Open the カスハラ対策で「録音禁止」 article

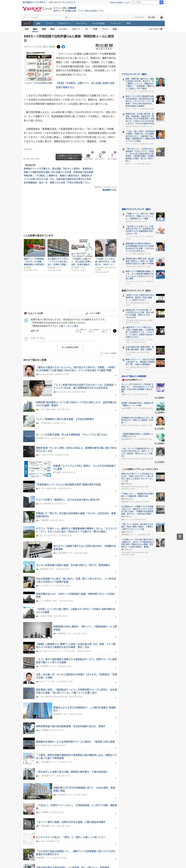(68, 500)
